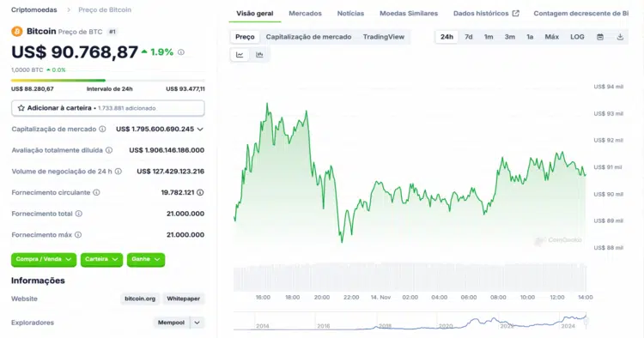
Task: Click the star icon in Adicionar à carteira
Action: coord(21,108)
